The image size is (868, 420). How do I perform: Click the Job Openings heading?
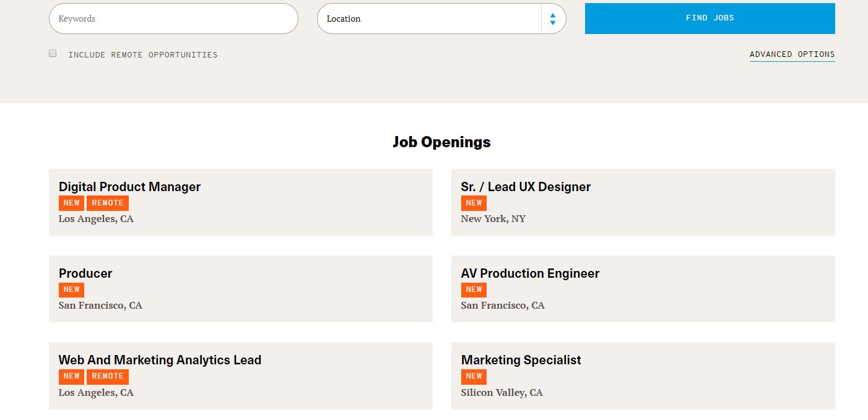pyautogui.click(x=441, y=142)
